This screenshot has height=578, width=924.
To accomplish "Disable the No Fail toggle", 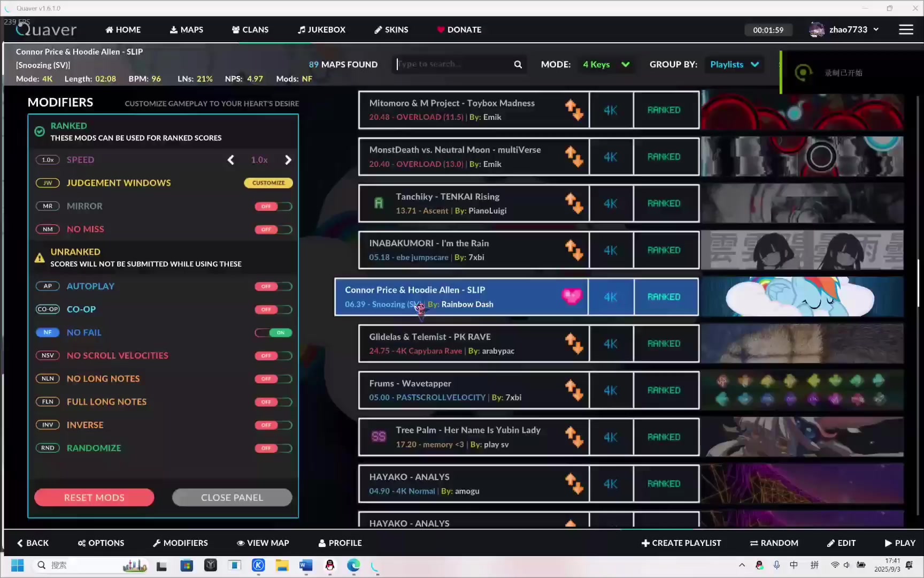I will point(274,332).
